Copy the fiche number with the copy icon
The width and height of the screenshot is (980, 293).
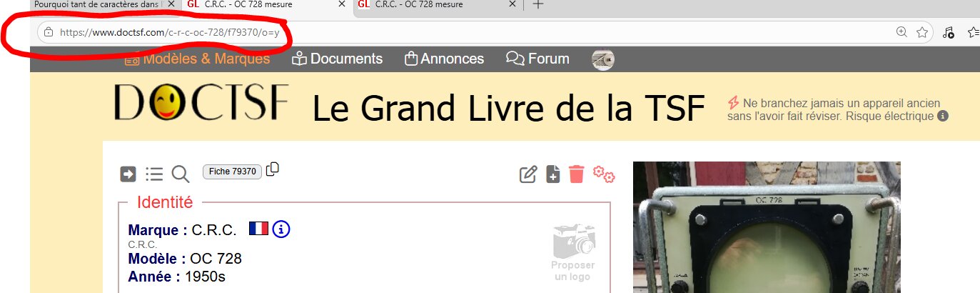point(273,169)
